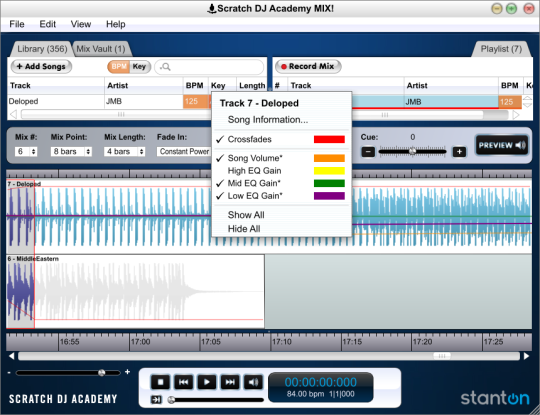Open the File menu
This screenshot has height=415, width=540.
coord(17,24)
